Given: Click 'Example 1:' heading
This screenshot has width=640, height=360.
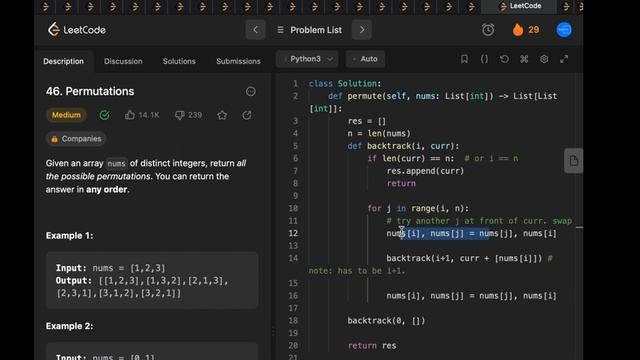Looking at the screenshot, I should [69, 236].
